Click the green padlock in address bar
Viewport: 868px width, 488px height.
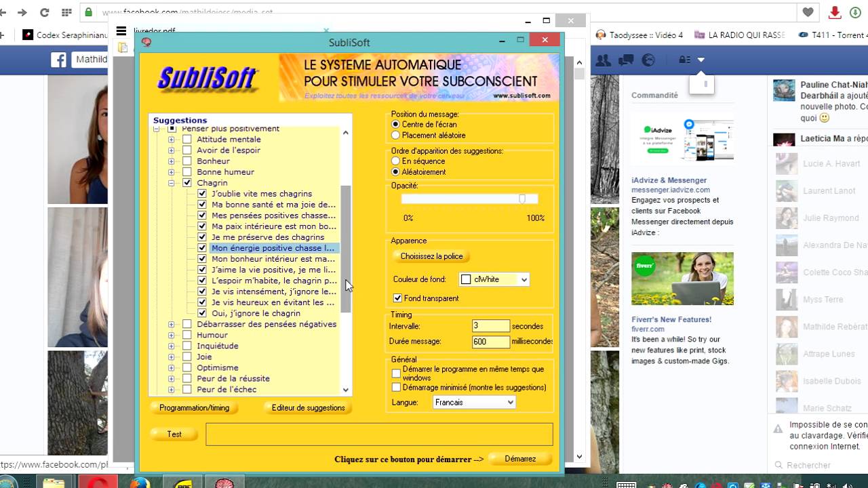[x=88, y=12]
